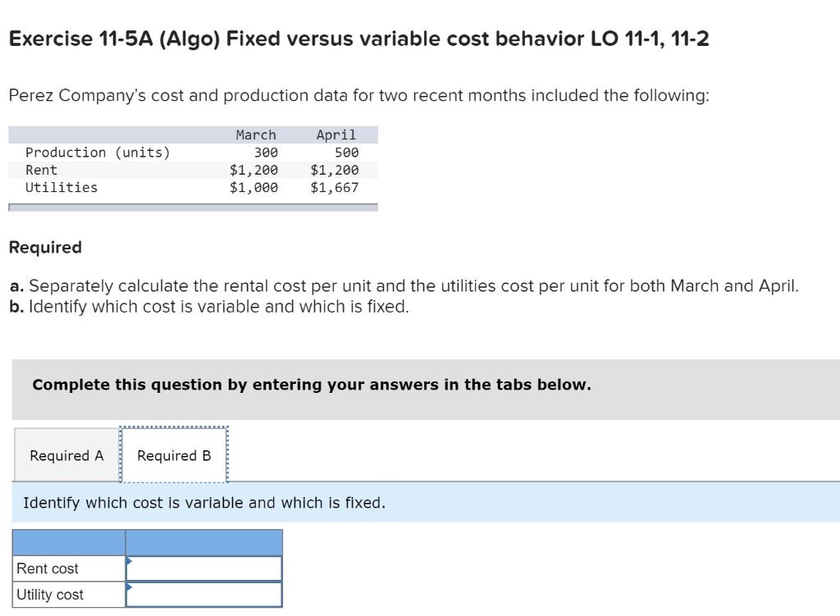Click the exercise title heading
This screenshot has height=616, width=840.
coord(359,38)
